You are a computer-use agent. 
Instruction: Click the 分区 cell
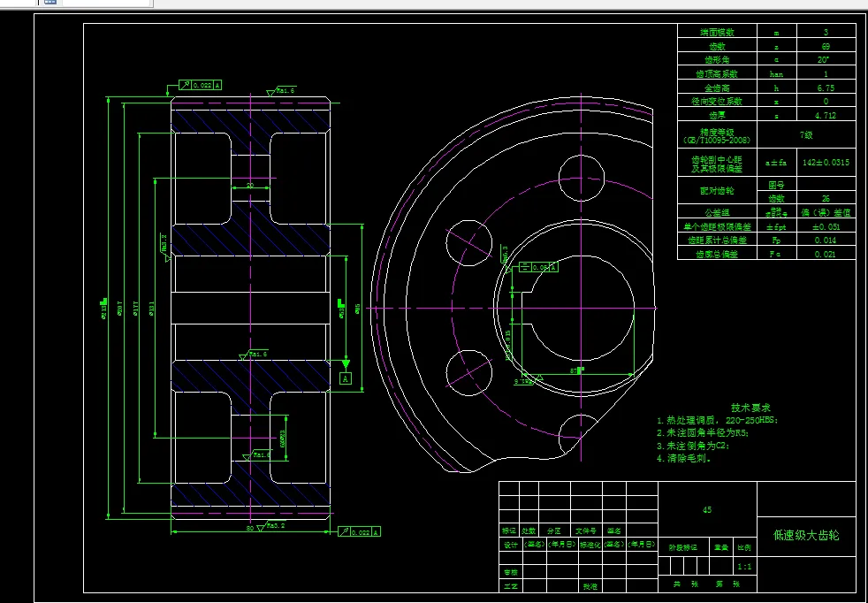click(554, 530)
